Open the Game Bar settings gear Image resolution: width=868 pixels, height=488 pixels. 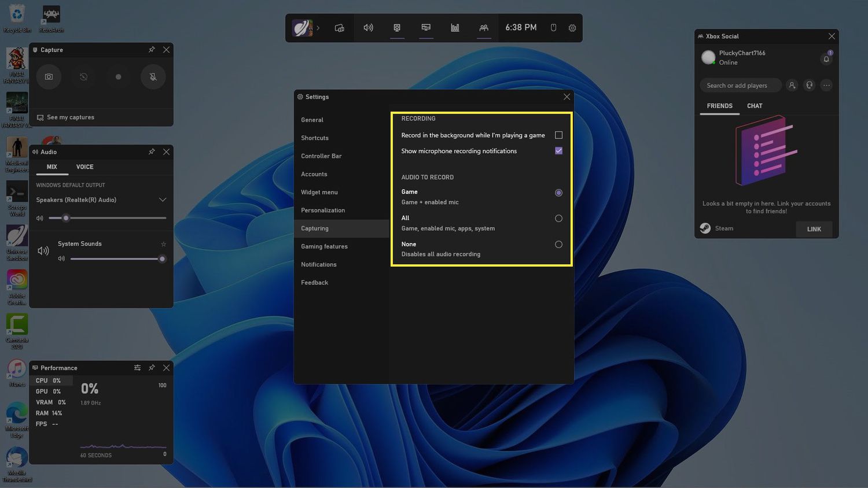[x=572, y=28]
